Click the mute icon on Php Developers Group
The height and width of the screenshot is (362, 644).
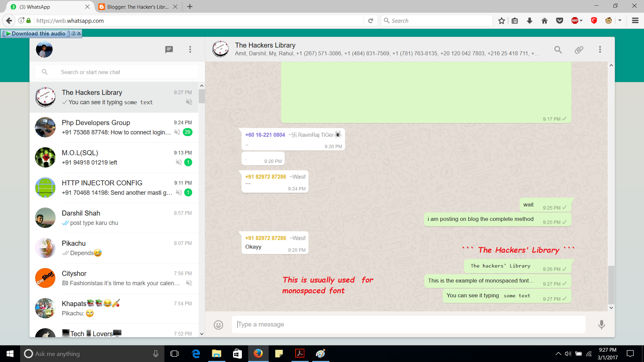pos(178,132)
